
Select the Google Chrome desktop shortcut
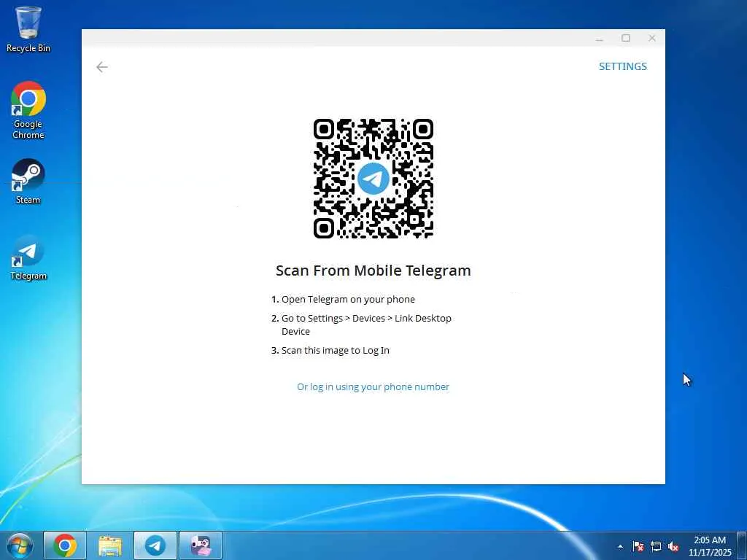(28, 111)
